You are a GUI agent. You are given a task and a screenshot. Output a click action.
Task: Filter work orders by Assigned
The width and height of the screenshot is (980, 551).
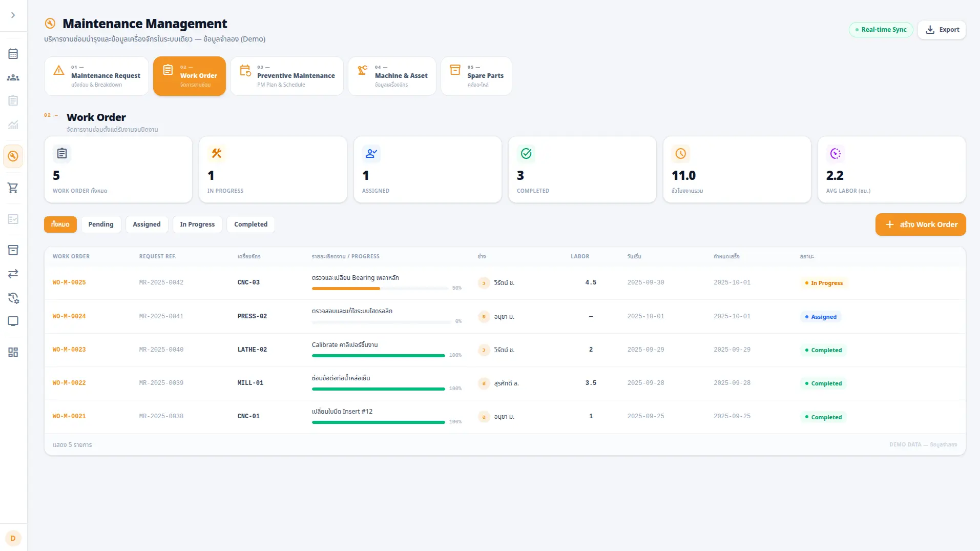click(x=147, y=225)
